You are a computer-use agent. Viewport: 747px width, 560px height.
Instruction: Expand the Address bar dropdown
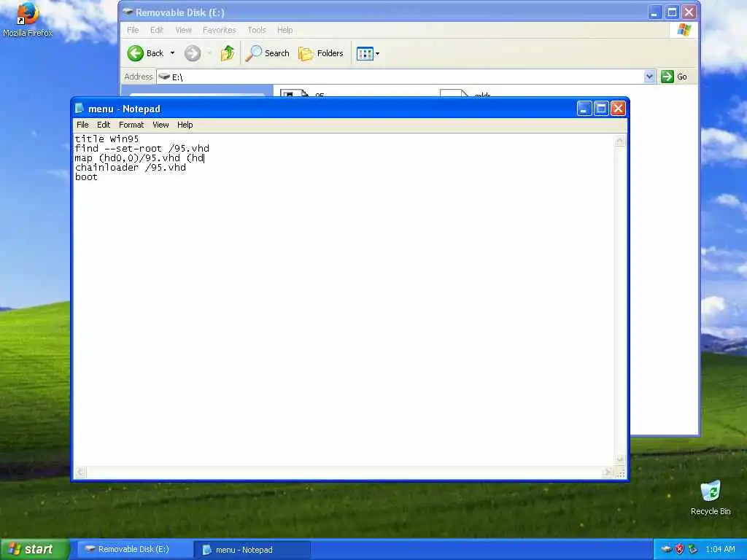[649, 77]
